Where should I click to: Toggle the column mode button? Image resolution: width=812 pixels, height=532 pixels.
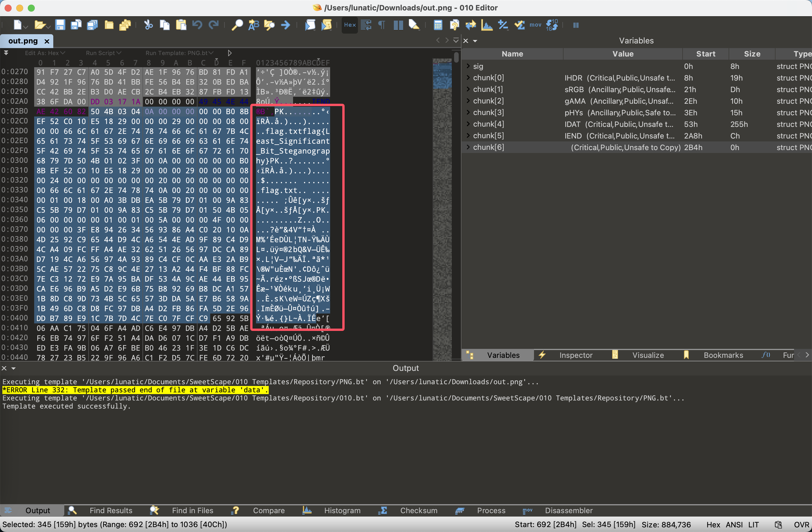click(398, 25)
